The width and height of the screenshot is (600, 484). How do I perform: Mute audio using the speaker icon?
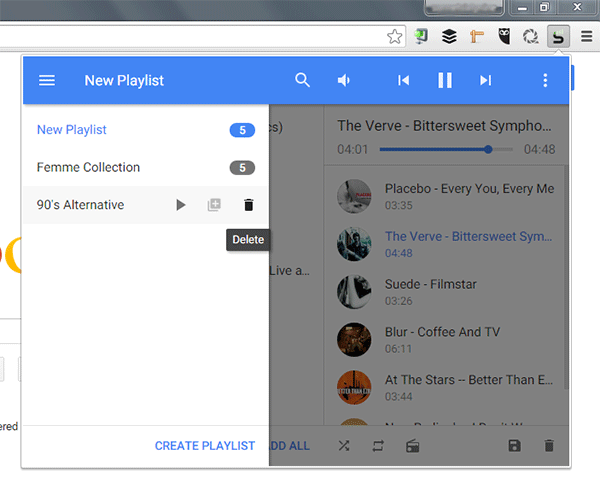pos(344,80)
